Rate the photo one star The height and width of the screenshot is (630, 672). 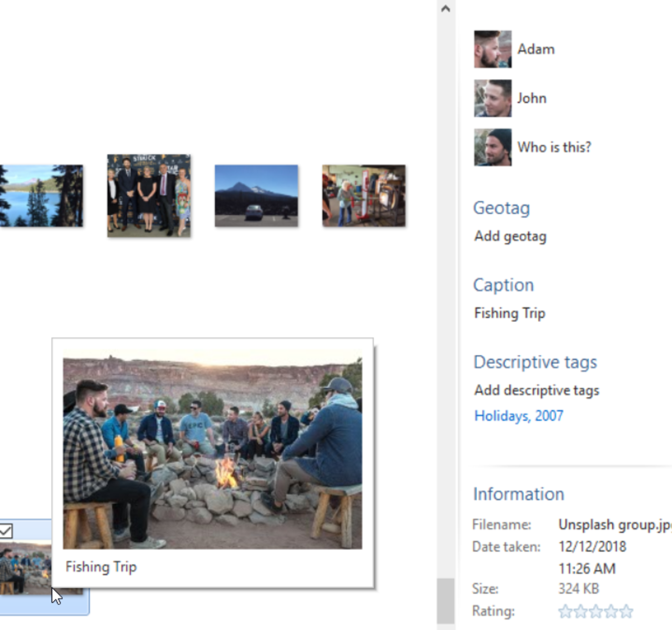point(565,612)
